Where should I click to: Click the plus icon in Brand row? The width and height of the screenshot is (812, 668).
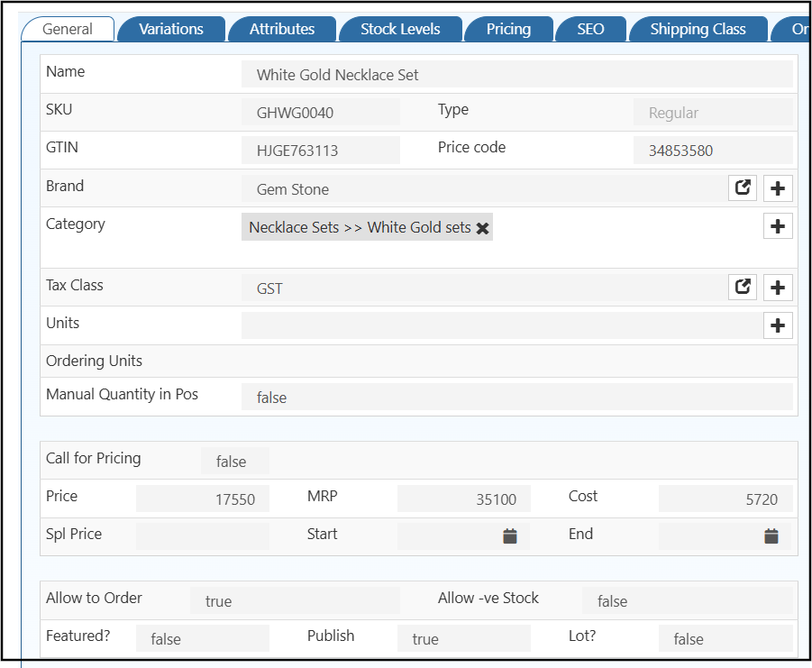point(778,188)
